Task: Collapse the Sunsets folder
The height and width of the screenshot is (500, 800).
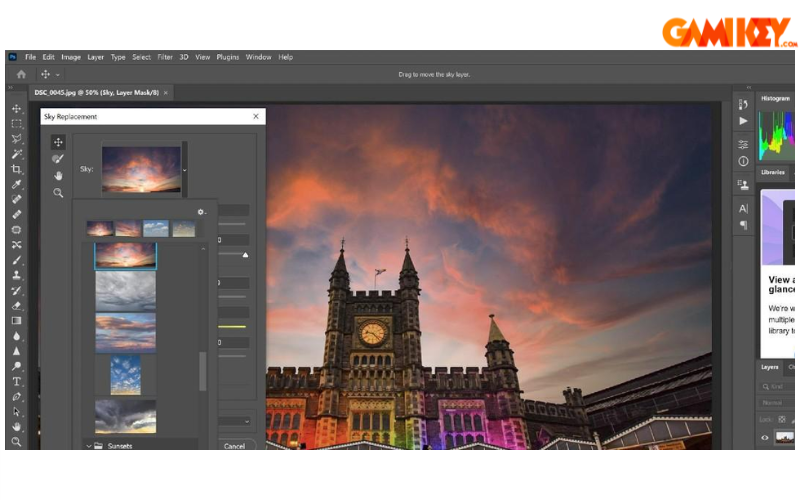Action: coord(89,446)
